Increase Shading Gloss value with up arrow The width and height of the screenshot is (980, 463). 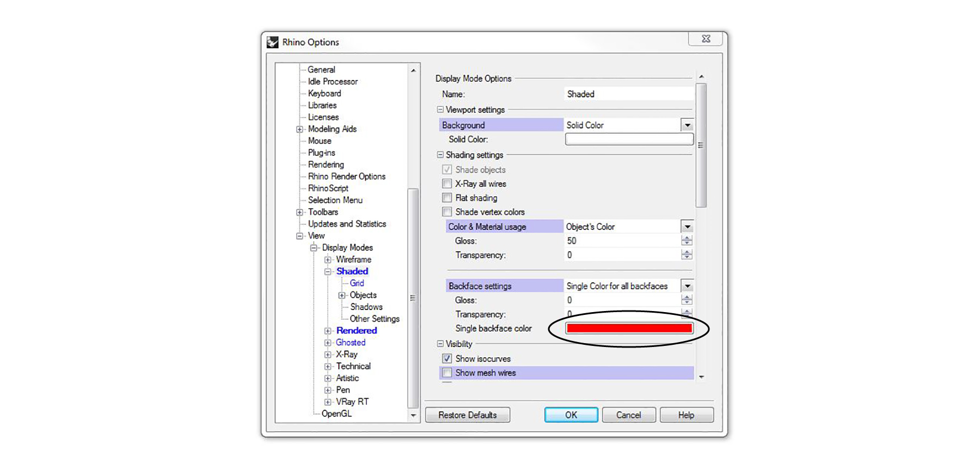pyautogui.click(x=687, y=238)
